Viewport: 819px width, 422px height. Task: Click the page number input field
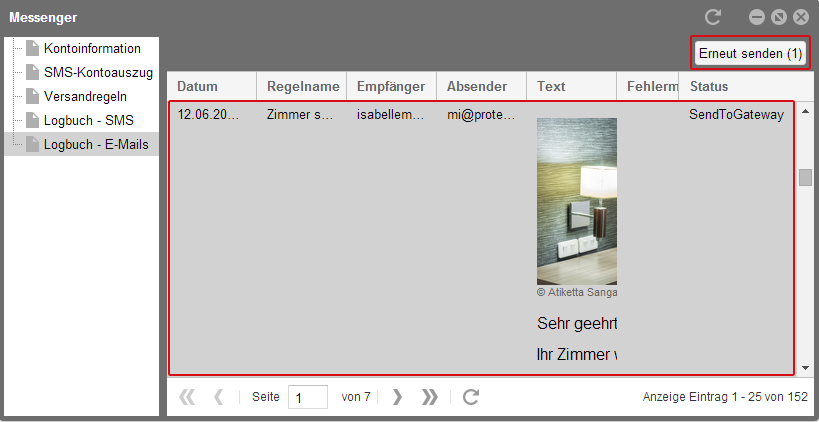(x=307, y=397)
